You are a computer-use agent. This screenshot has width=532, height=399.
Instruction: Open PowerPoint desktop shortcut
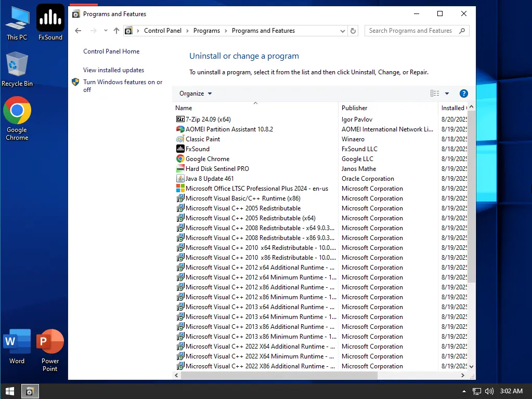(50, 351)
